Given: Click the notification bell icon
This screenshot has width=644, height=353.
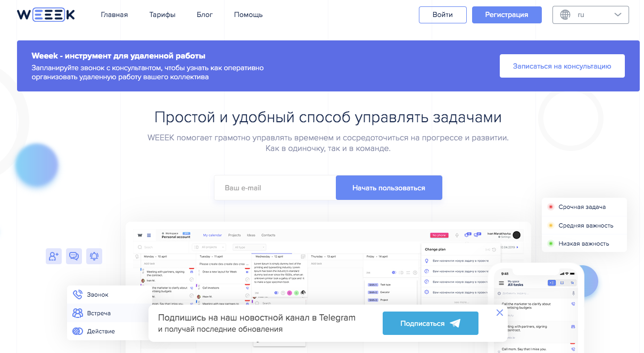Looking at the screenshot, I should (95, 256).
